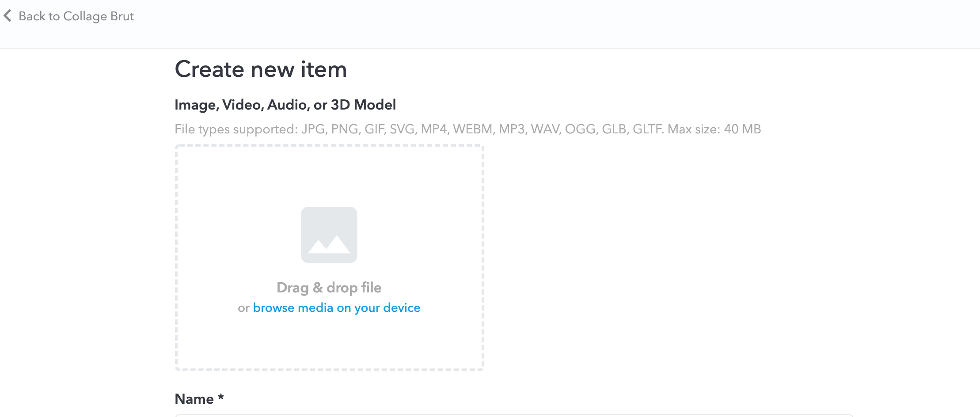Focus the Name input field

click(513, 415)
